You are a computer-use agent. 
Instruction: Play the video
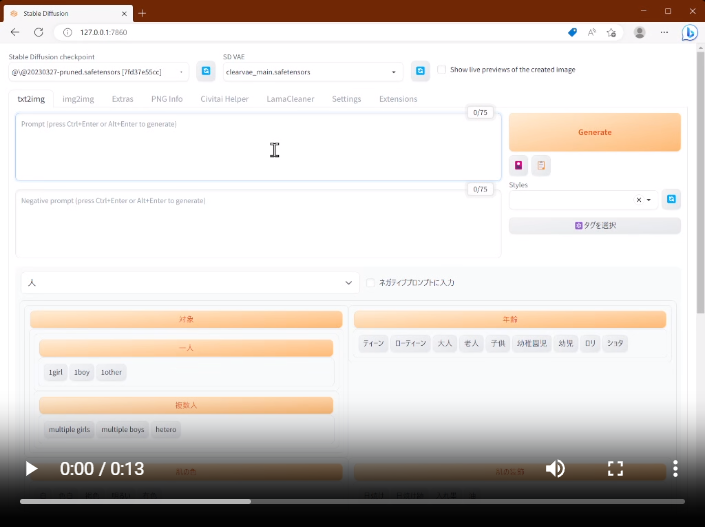(x=31, y=469)
